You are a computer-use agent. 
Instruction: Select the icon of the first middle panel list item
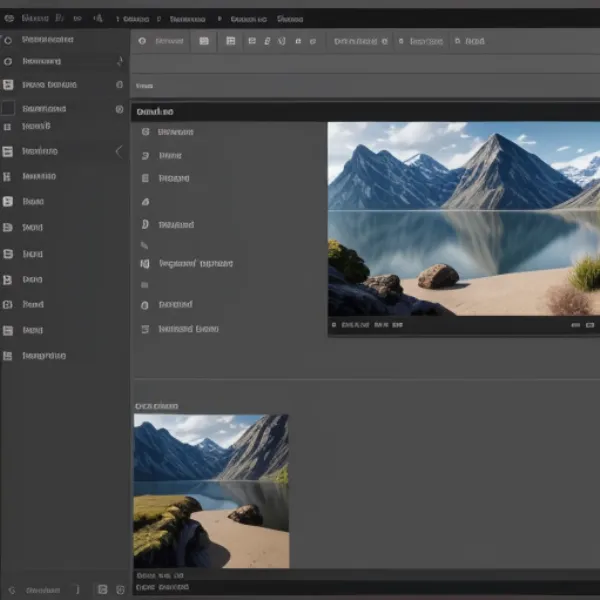146,132
